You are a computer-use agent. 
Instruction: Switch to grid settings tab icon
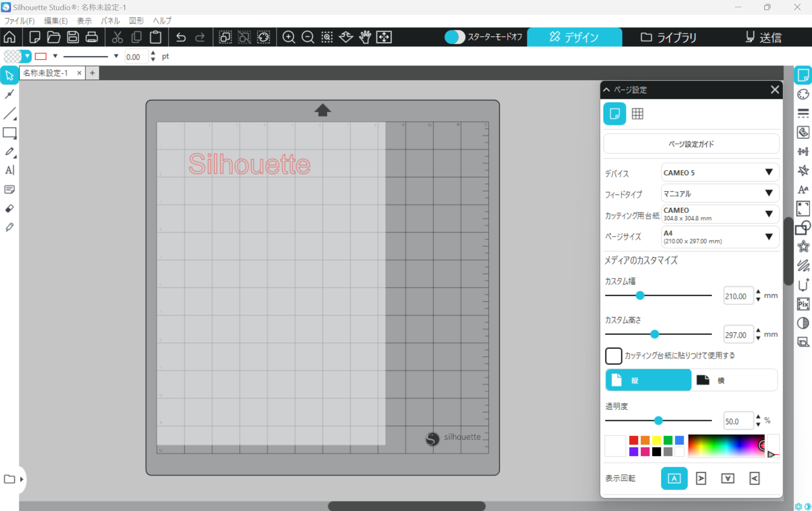[x=638, y=113]
